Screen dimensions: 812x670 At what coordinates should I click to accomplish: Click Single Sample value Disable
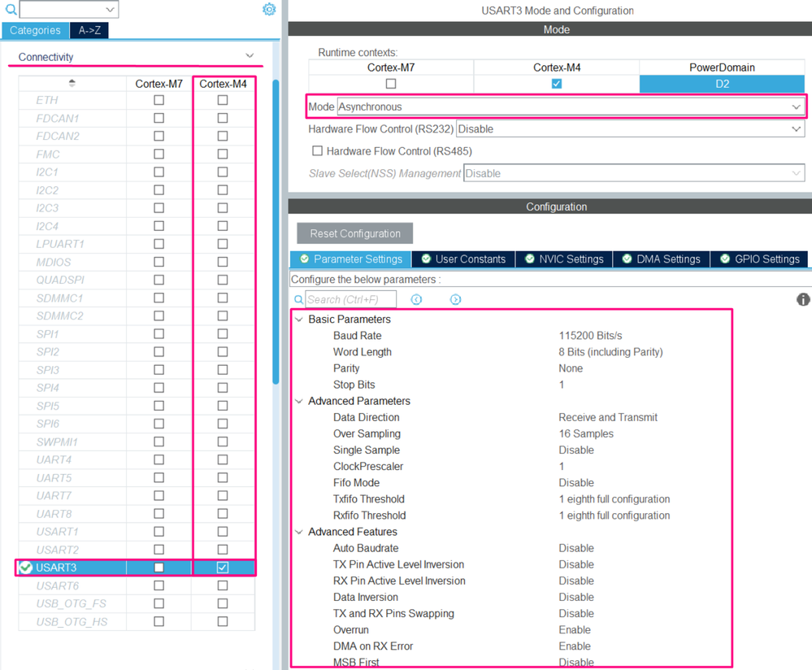point(576,450)
